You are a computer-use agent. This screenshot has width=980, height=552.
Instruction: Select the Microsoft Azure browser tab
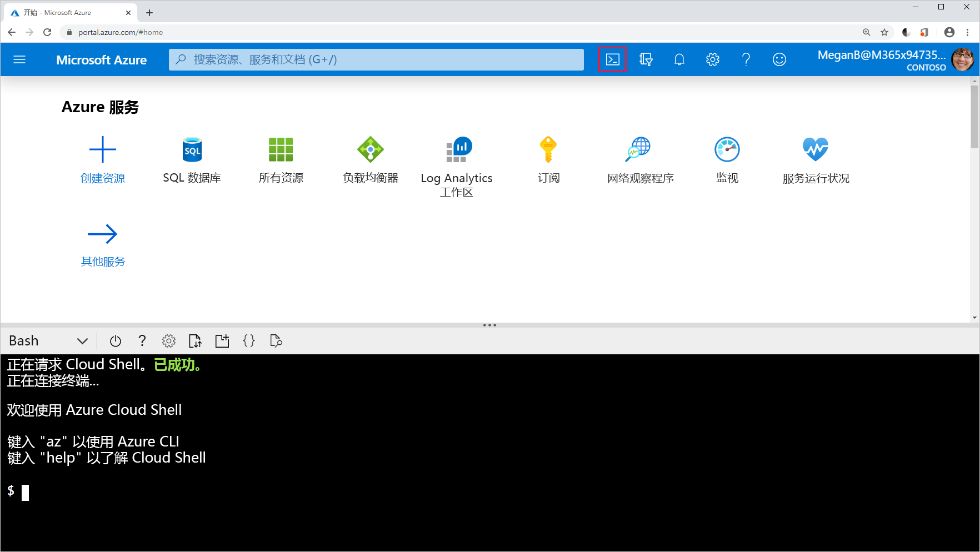coord(69,13)
